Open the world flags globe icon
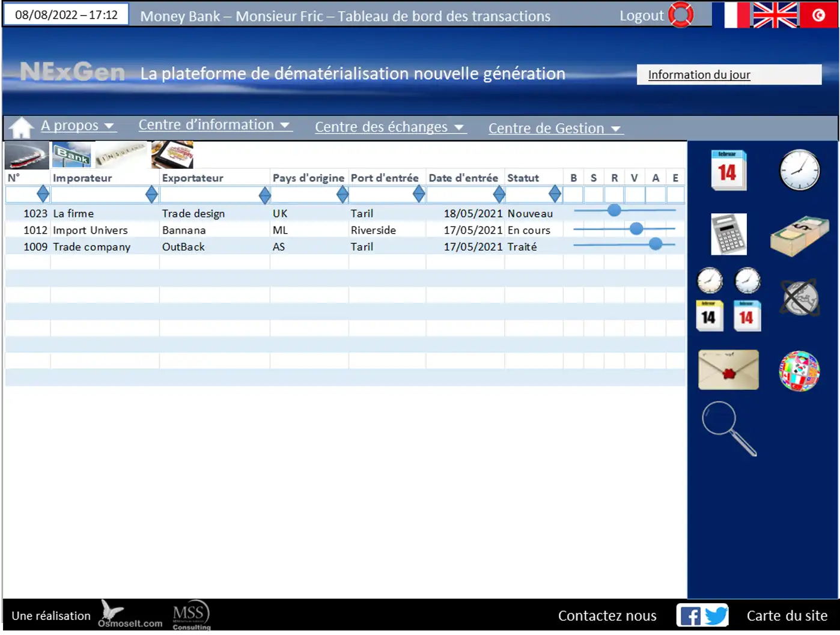 [x=800, y=371]
